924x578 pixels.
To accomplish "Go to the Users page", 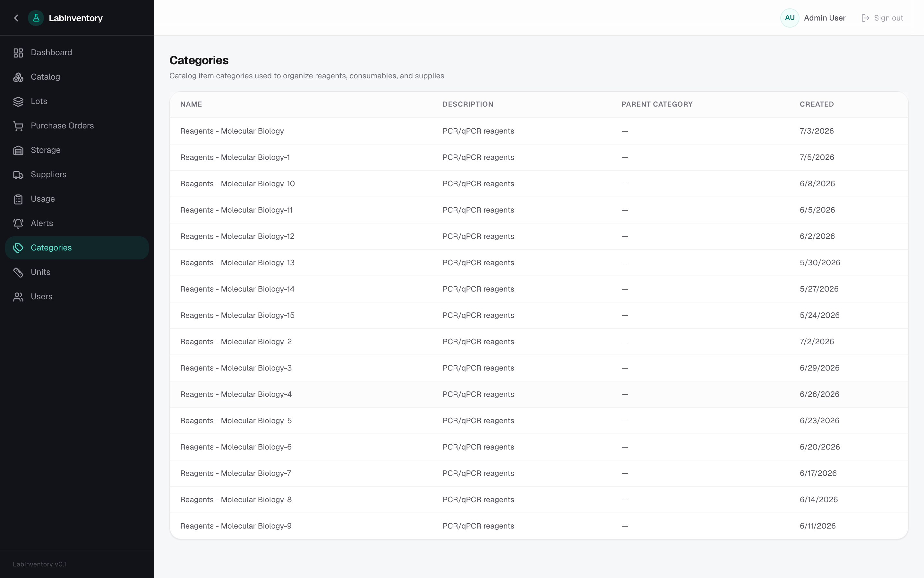I will 77,297.
